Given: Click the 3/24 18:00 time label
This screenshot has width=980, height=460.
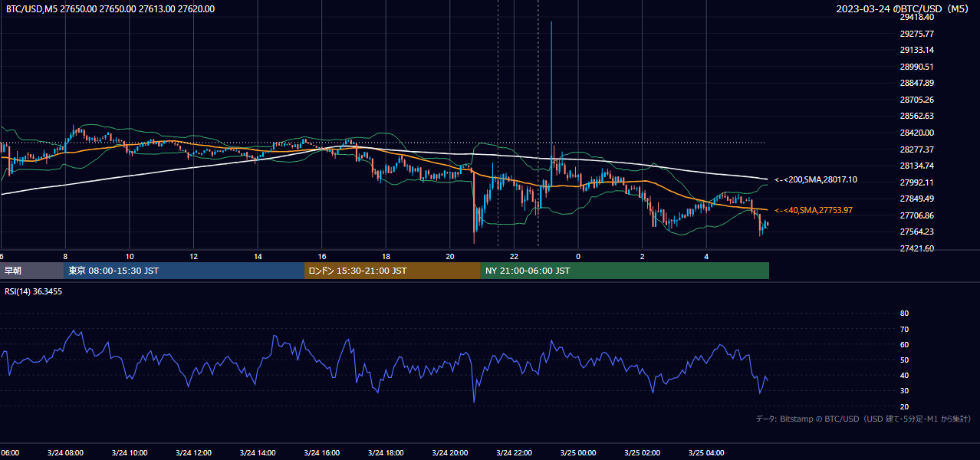Looking at the screenshot, I should 386,453.
